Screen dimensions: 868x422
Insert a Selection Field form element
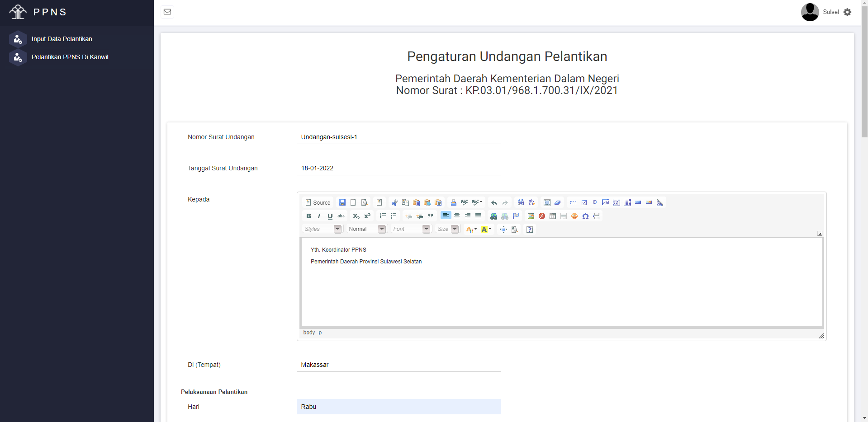(627, 202)
